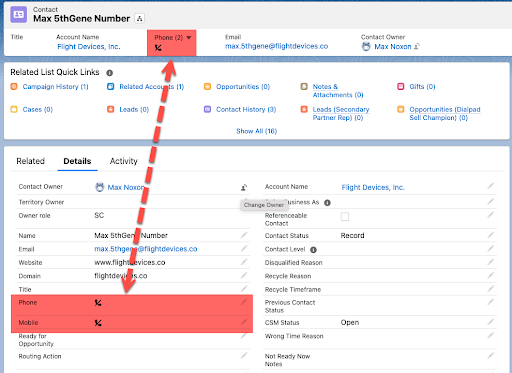Toggle the Referenceable Contact checkbox
Image resolution: width=512 pixels, height=373 pixels.
[345, 217]
